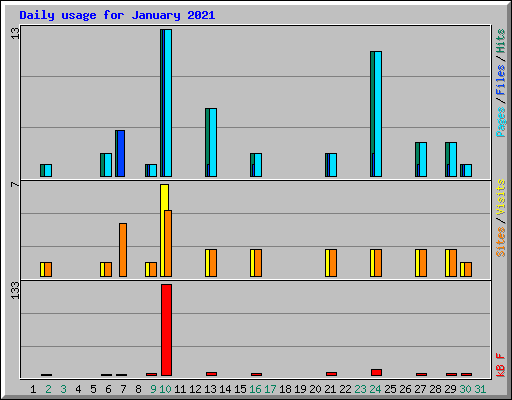
Task: Click day label '12' on x-axis
Action: click(195, 389)
